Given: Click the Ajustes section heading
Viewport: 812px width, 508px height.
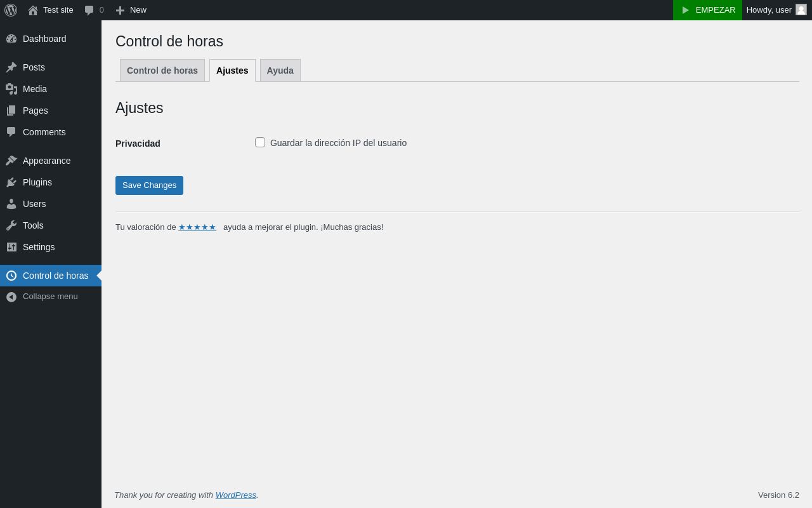Looking at the screenshot, I should point(140,108).
